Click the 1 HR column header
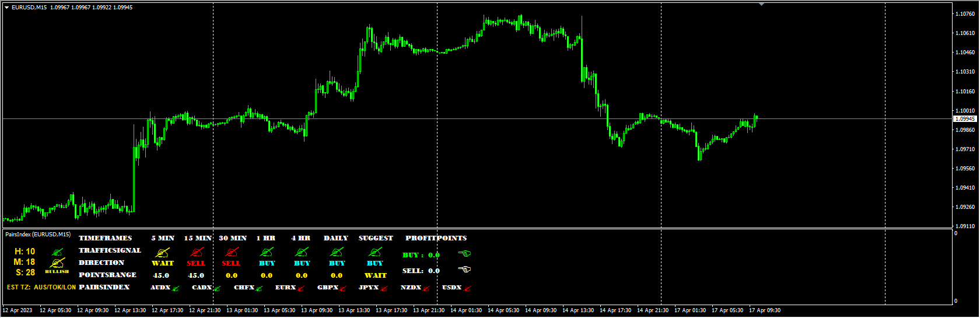Viewport: 980px width, 318px height. (265, 238)
